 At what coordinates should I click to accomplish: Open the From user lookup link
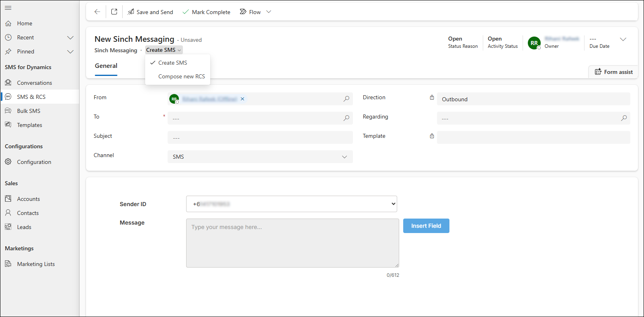[x=209, y=99]
